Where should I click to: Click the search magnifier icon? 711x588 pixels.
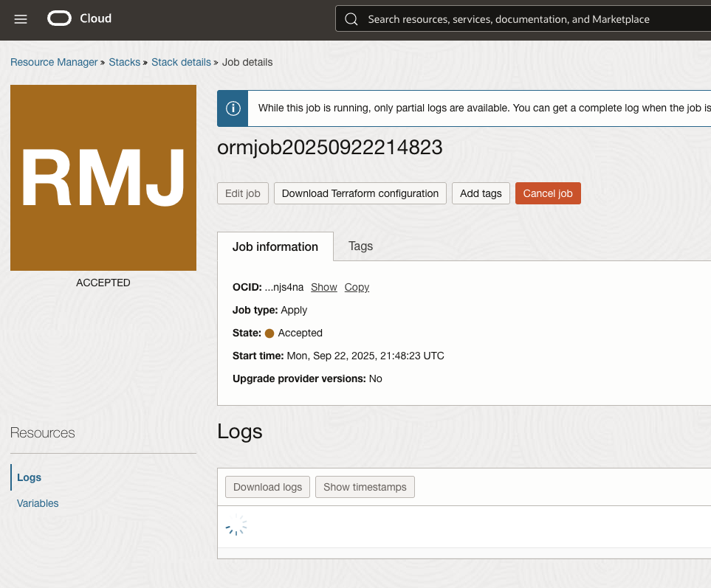[351, 19]
